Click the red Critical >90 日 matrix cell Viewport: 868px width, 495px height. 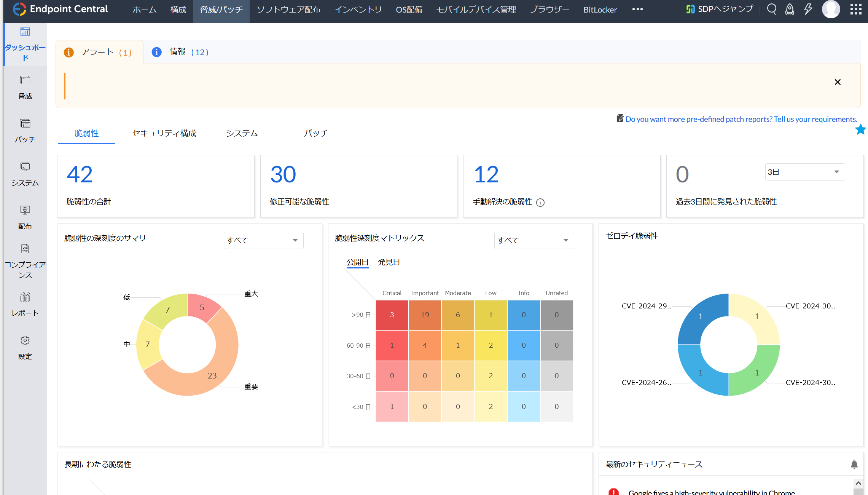tap(392, 315)
